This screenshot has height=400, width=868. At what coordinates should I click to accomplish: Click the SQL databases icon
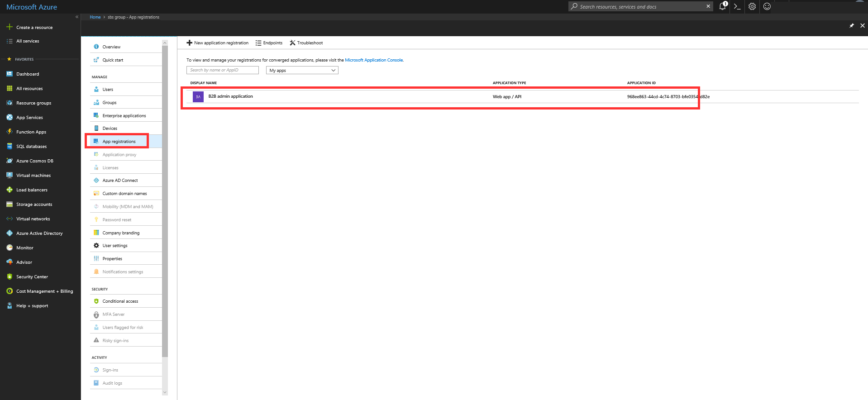(x=10, y=147)
